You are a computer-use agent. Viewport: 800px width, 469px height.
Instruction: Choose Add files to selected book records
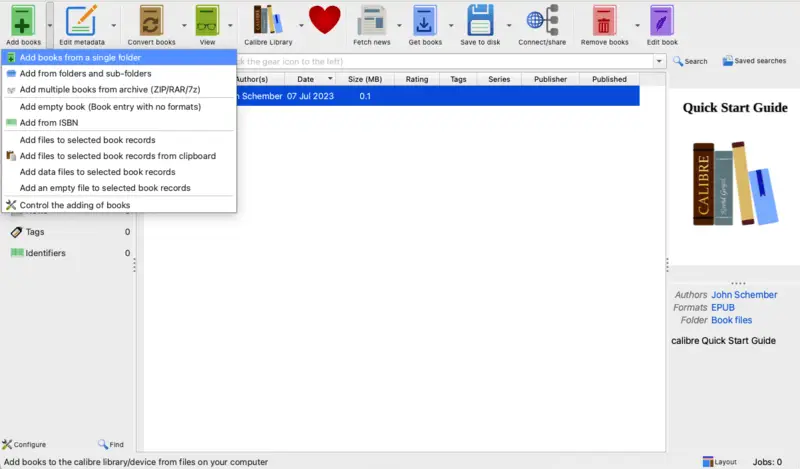[x=119, y=140]
